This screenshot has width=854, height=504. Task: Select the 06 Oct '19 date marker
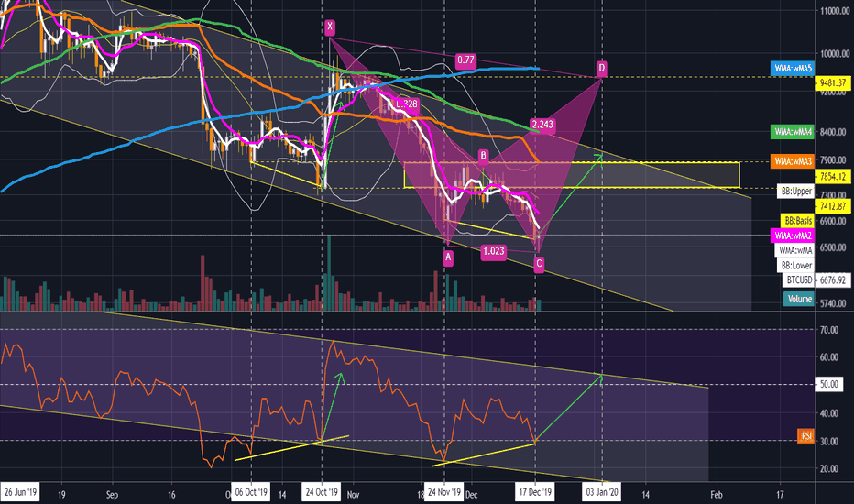[250, 492]
